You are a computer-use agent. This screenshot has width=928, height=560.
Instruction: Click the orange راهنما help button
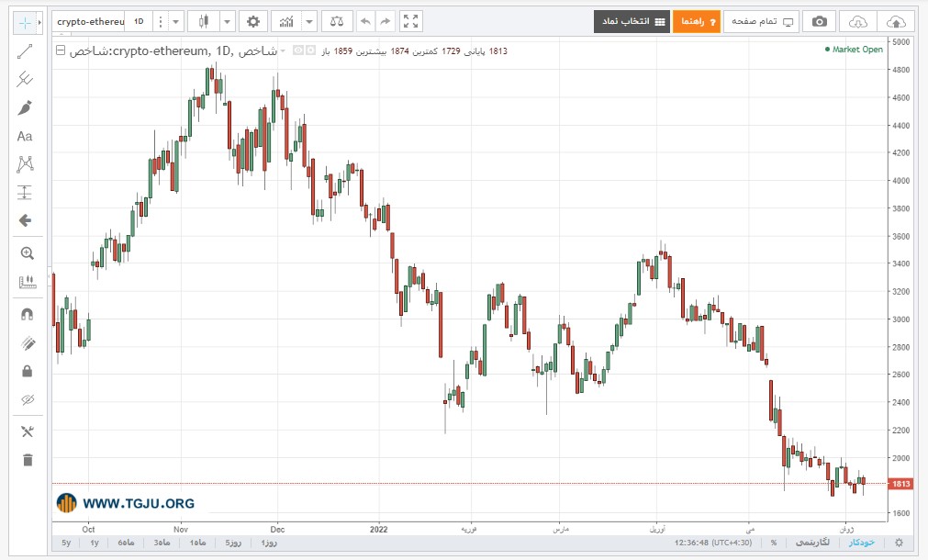click(697, 21)
